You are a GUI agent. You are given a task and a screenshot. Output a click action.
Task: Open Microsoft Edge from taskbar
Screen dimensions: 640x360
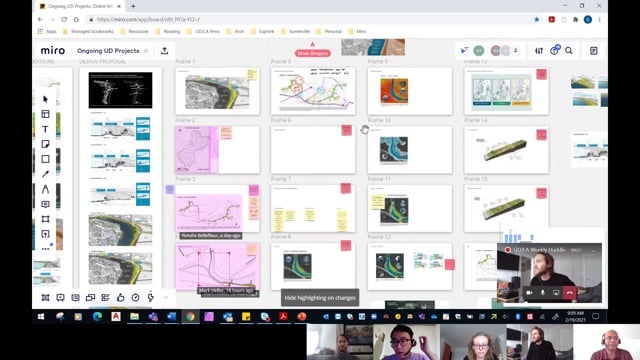tap(97, 316)
